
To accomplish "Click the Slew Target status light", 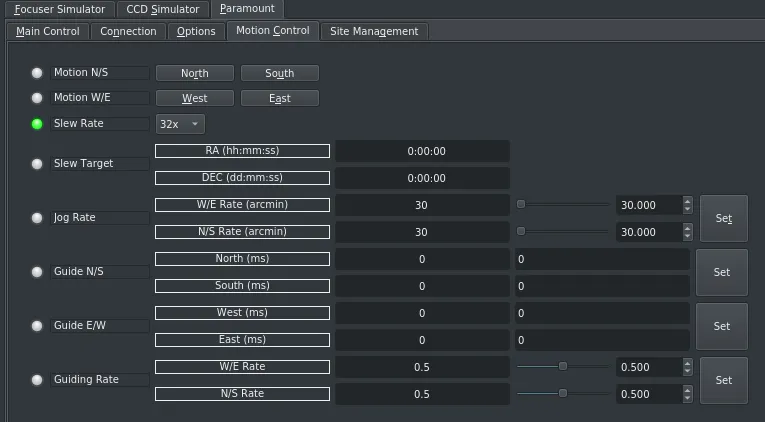I will click(x=37, y=164).
